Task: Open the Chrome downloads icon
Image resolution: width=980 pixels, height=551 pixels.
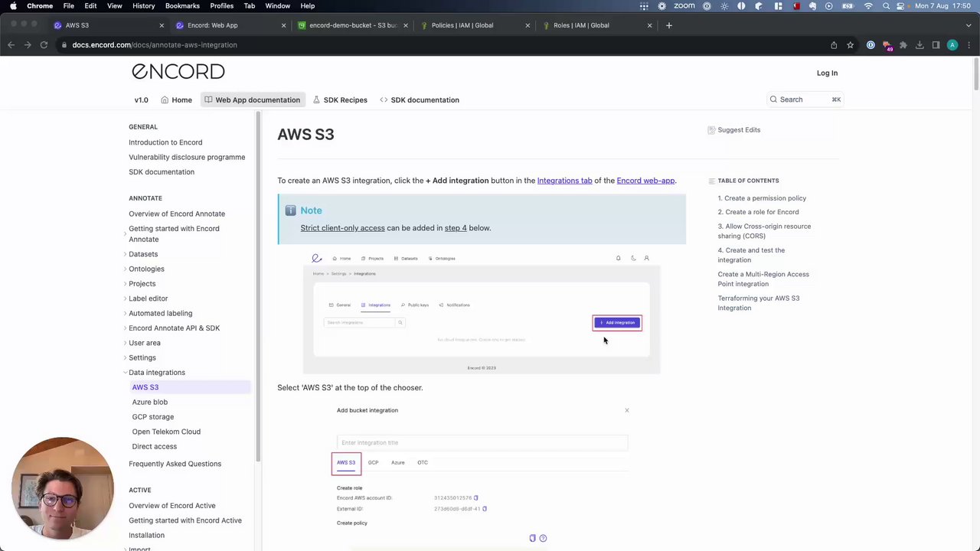Action: pos(920,45)
